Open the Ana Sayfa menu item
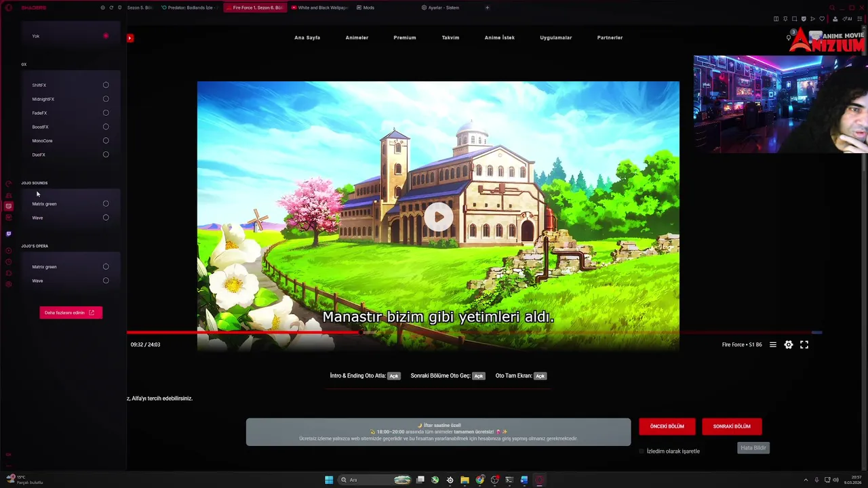Image resolution: width=868 pixels, height=488 pixels. pyautogui.click(x=307, y=38)
